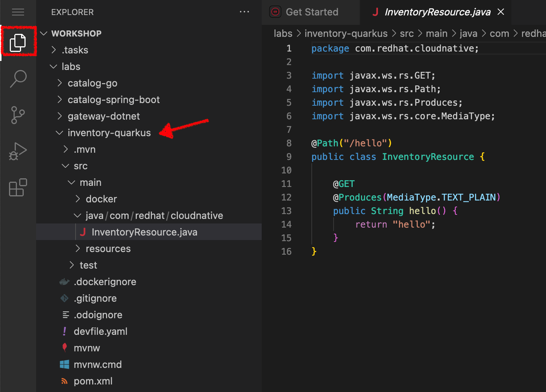This screenshot has height=392, width=546.
Task: Select the InventoryResource.java editor tab
Action: point(437,12)
